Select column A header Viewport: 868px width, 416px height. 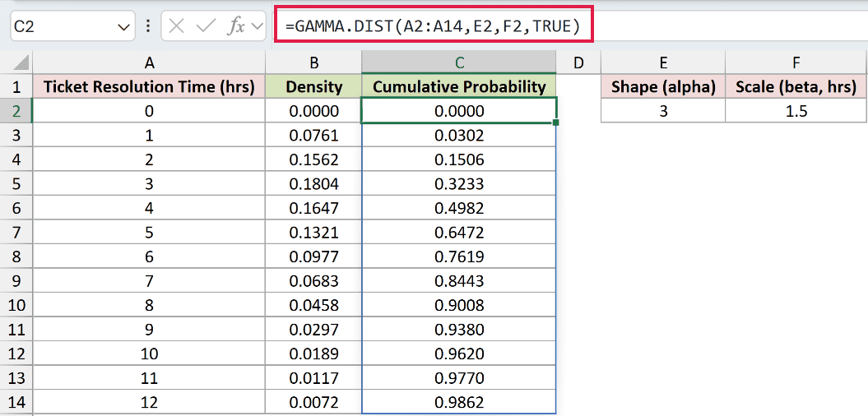pos(149,62)
